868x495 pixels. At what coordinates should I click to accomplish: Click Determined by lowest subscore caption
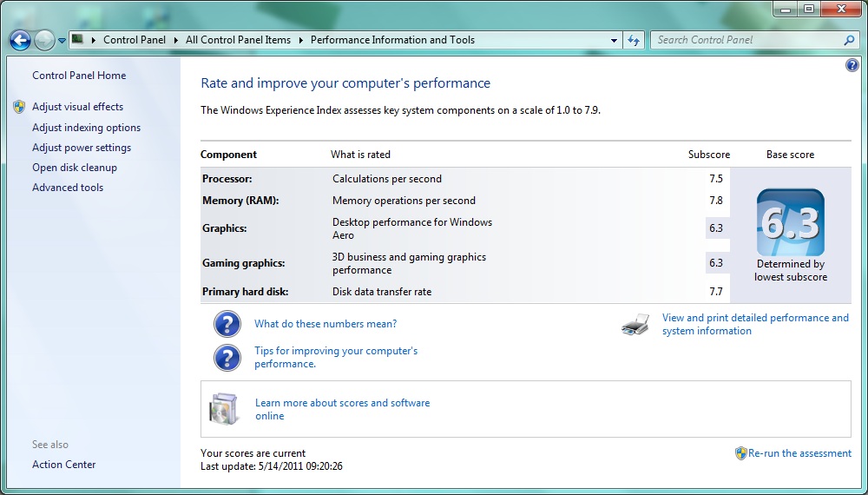(x=791, y=271)
